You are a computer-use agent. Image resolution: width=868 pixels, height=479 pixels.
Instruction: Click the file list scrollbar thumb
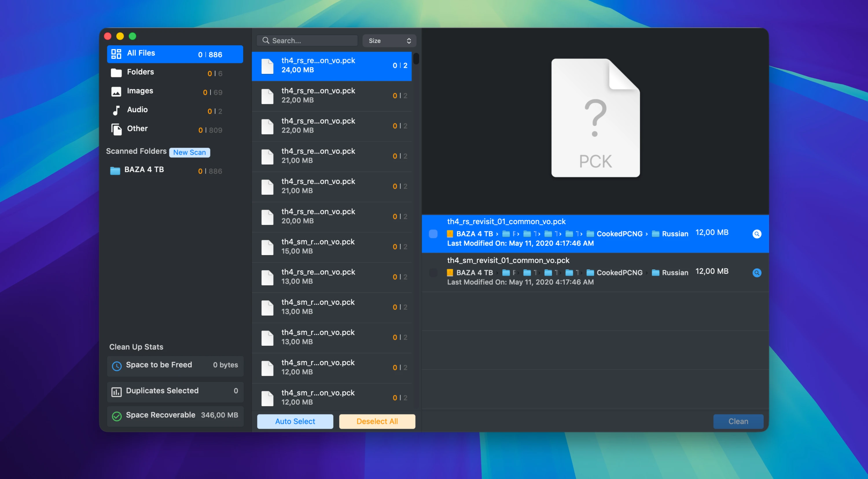click(x=416, y=59)
